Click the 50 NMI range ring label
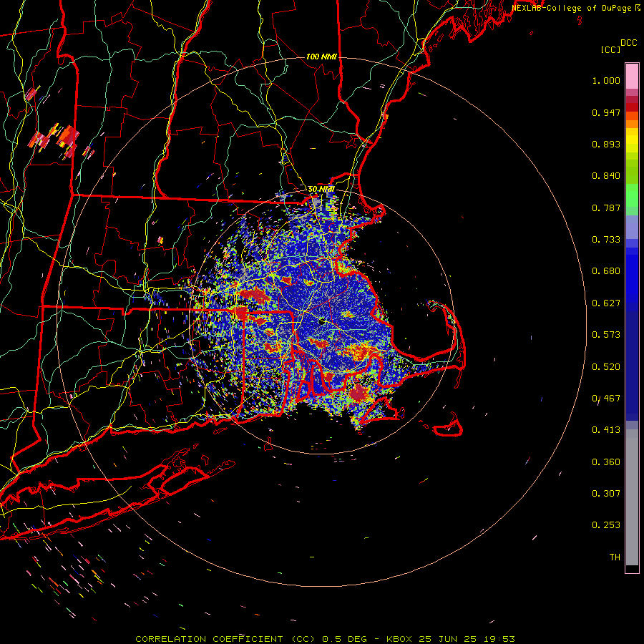 pos(321,189)
